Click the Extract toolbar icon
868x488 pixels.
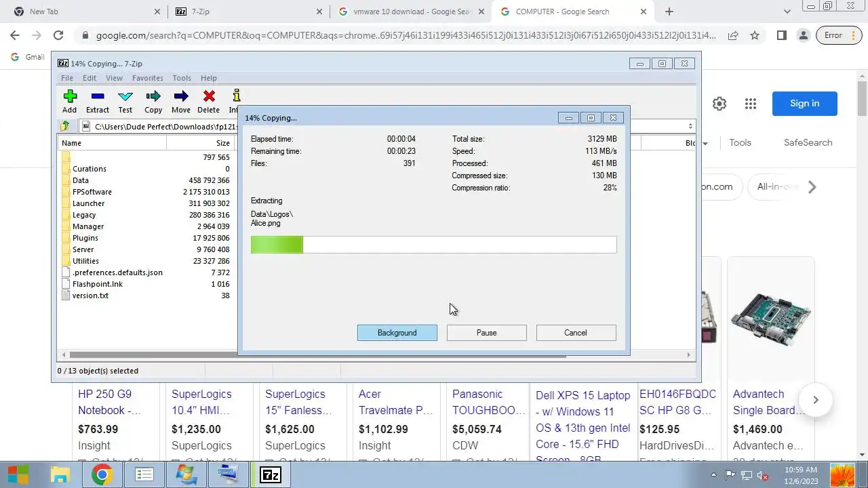click(98, 101)
